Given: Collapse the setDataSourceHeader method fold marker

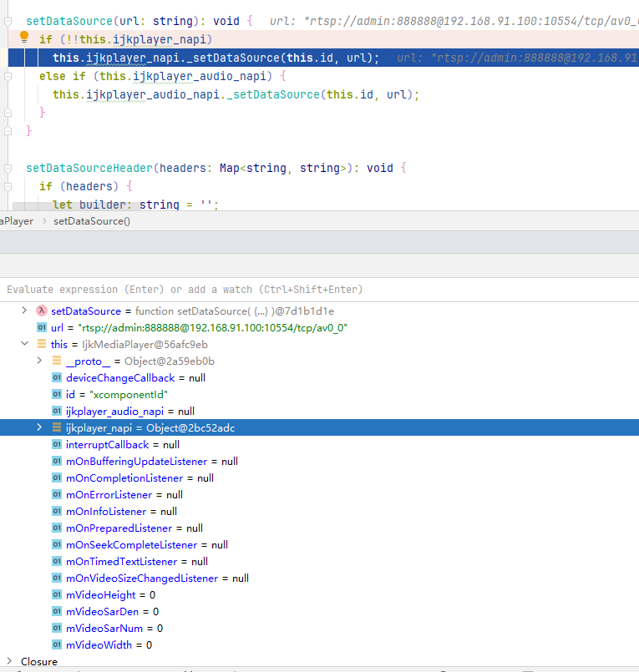Looking at the screenshot, I should (8, 168).
